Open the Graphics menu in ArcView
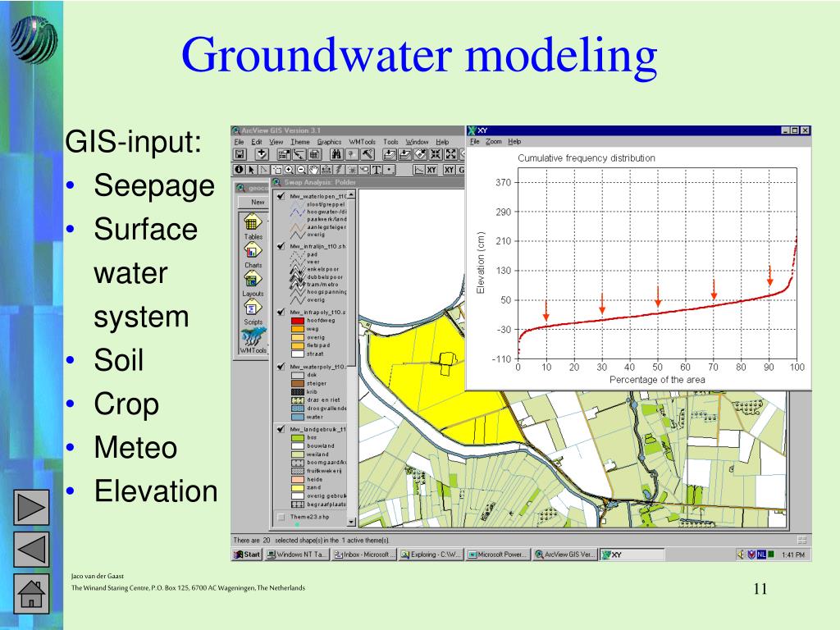 coord(329,142)
